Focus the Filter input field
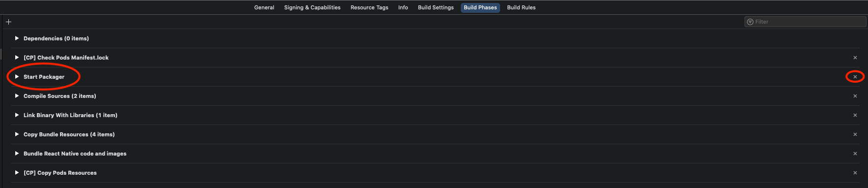 pyautogui.click(x=805, y=22)
